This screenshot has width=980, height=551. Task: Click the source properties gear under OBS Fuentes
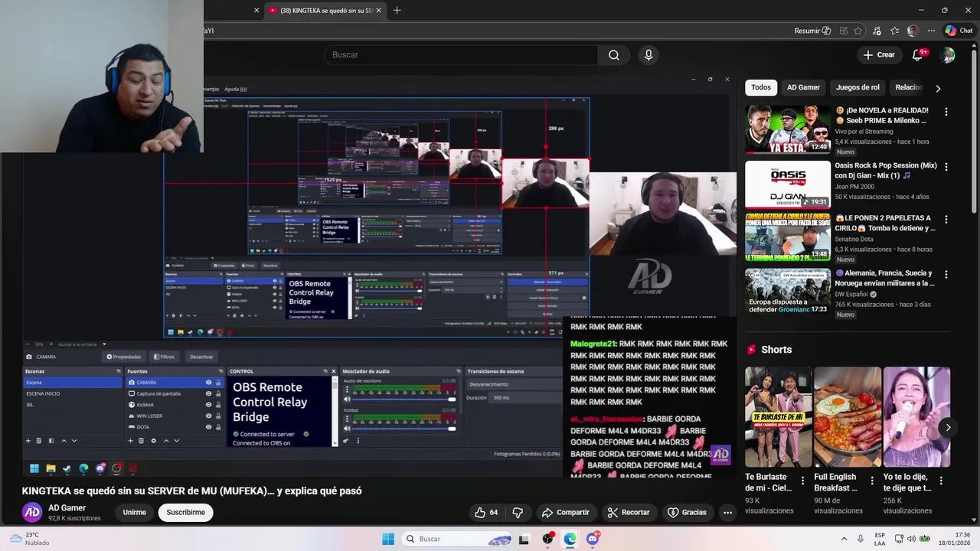point(153,441)
